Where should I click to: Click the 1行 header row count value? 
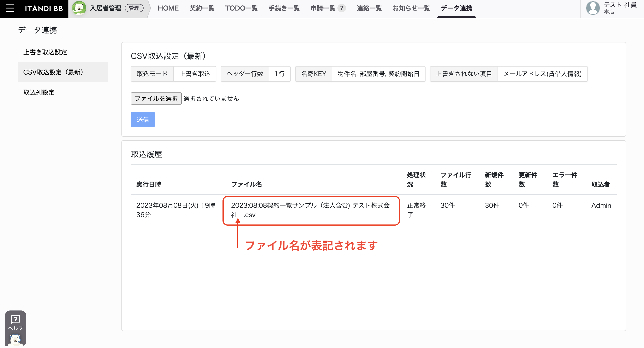[280, 74]
